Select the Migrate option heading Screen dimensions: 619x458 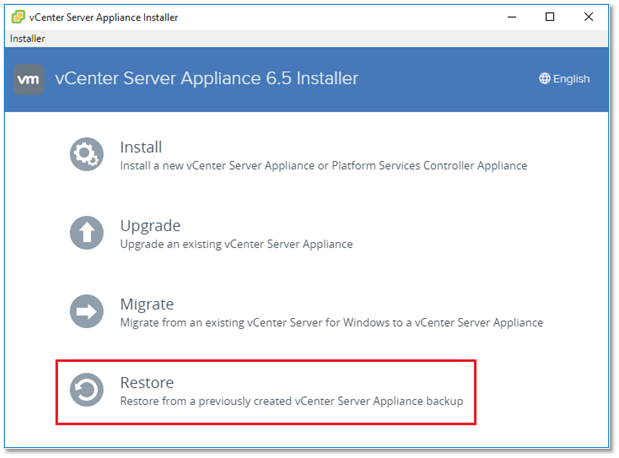point(147,304)
